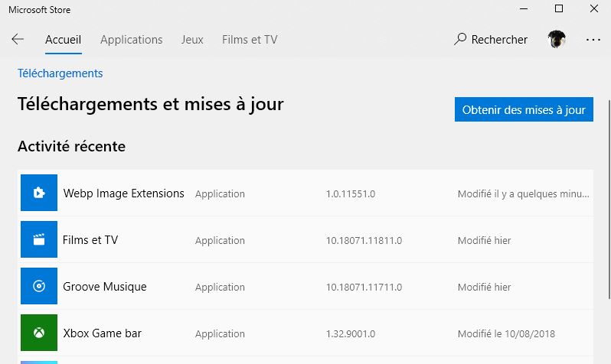Click the Films et TV app icon
Viewport: 611px width, 364px height.
coord(39,239)
